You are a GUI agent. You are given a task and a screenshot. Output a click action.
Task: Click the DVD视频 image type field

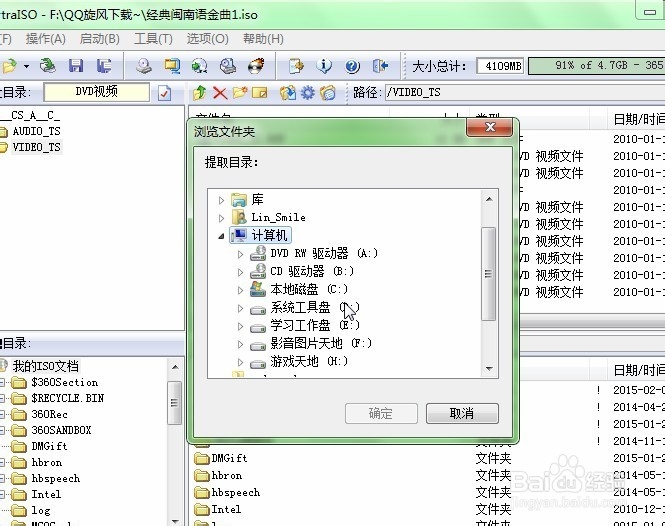97,92
